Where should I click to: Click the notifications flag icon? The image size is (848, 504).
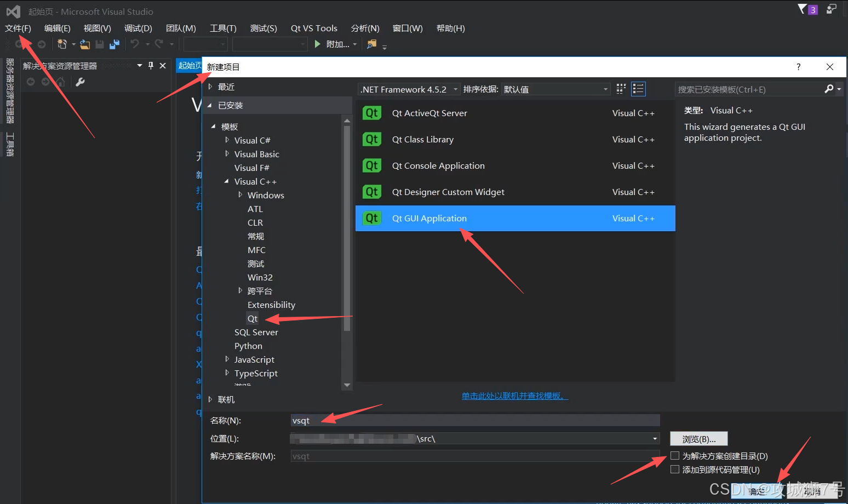802,9
